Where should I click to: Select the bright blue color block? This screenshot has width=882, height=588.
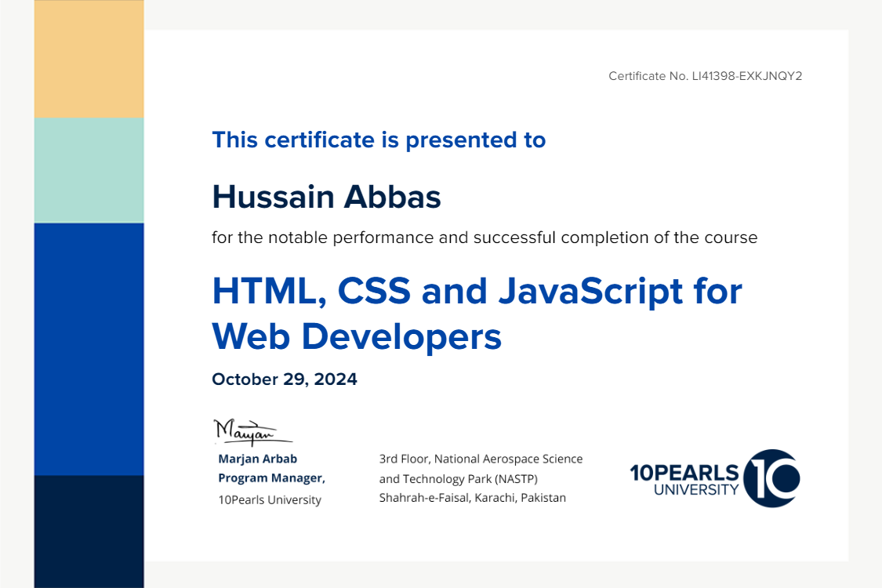coord(89,349)
